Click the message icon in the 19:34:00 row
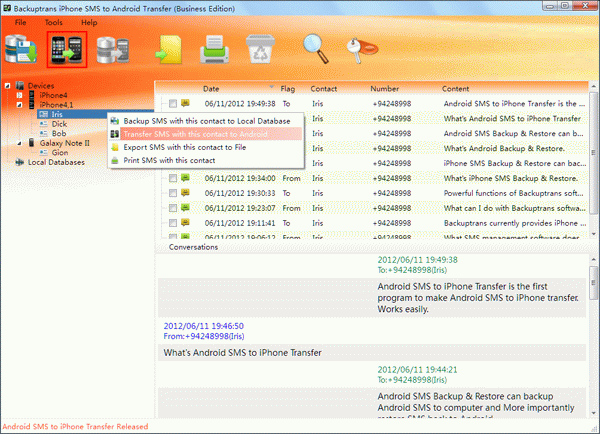This screenshot has height=434, width=600. [186, 178]
